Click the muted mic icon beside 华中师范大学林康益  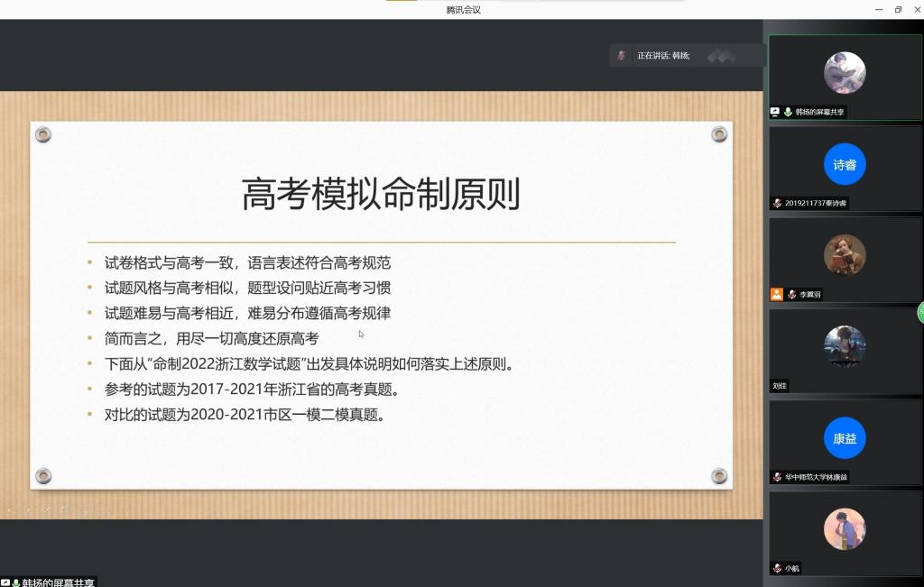coord(777,477)
